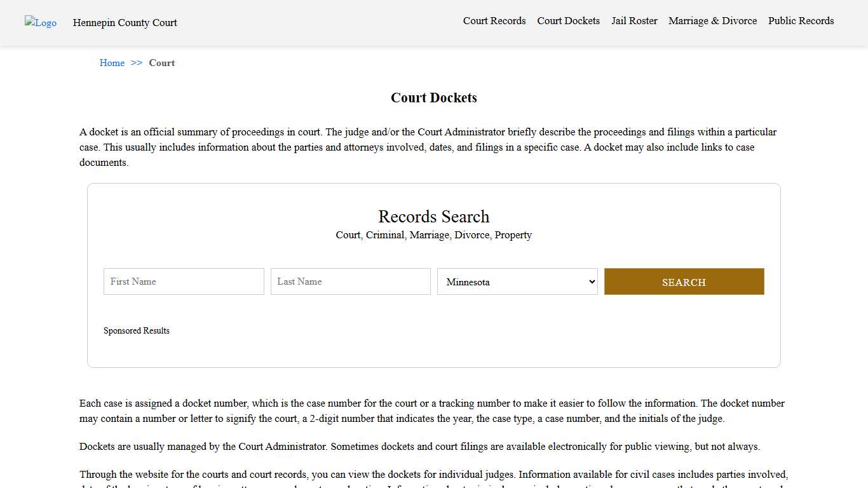The image size is (868, 488).
Task: Click inside the First Name field
Action: (x=183, y=281)
